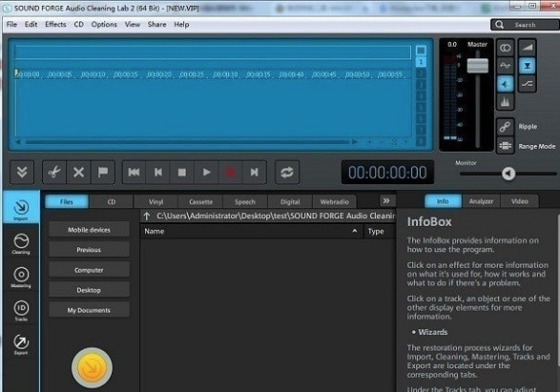
Task: Click the search magnifier icon
Action: pyautogui.click(x=500, y=25)
